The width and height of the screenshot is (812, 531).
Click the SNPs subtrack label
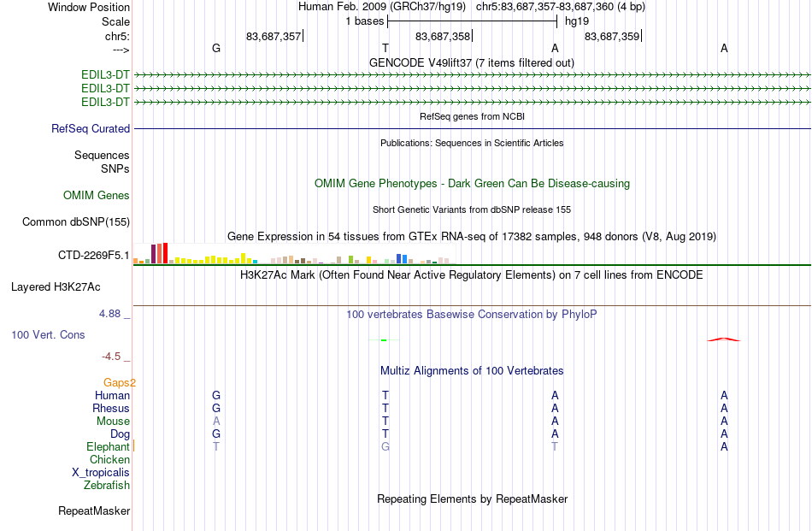[x=115, y=169]
